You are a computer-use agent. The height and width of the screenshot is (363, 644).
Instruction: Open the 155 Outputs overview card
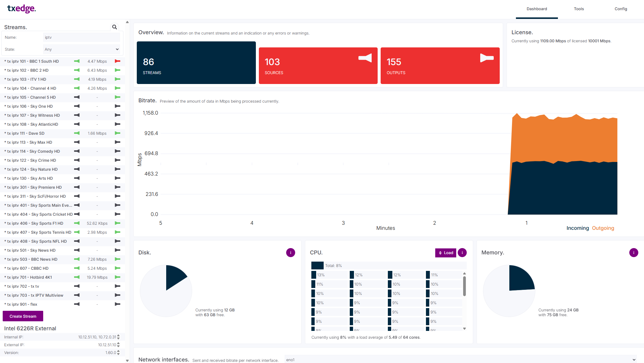[x=440, y=66]
